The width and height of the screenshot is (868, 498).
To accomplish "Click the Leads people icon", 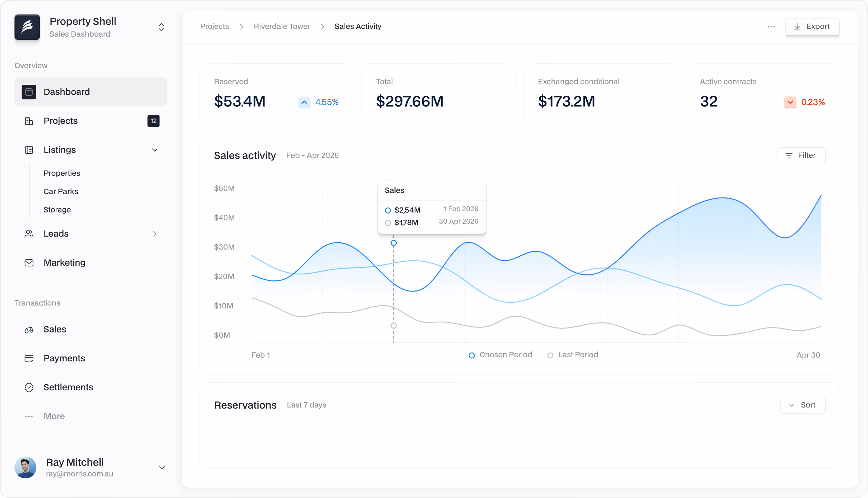I will pos(29,234).
